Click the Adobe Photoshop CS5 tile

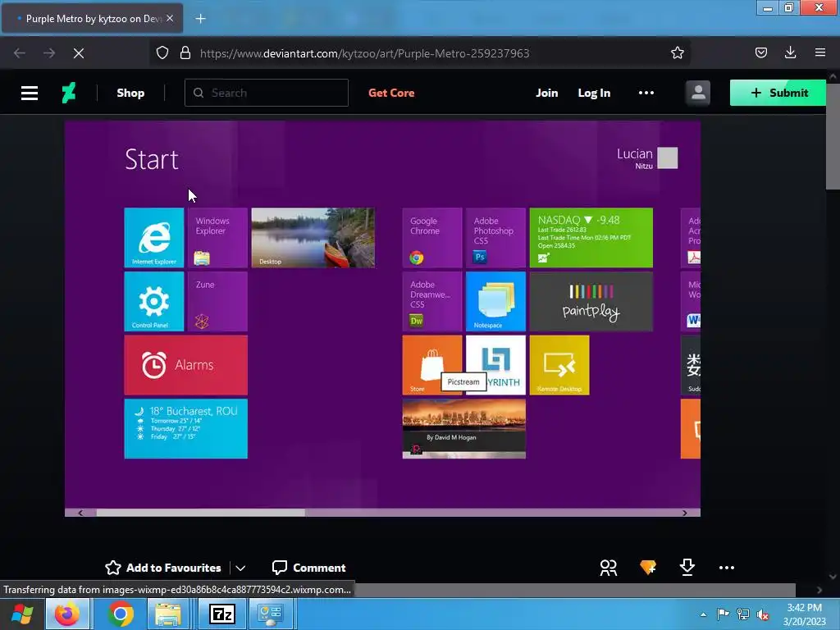(x=495, y=237)
